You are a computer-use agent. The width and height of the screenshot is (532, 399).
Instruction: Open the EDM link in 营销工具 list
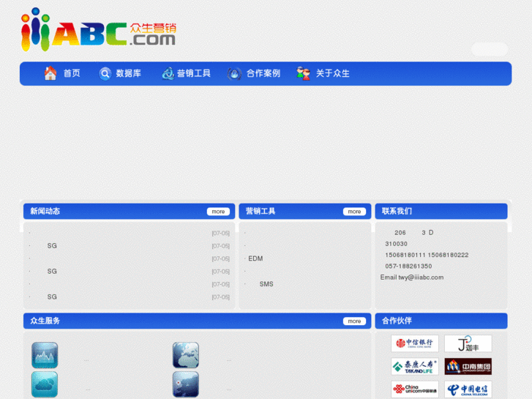pyautogui.click(x=255, y=258)
